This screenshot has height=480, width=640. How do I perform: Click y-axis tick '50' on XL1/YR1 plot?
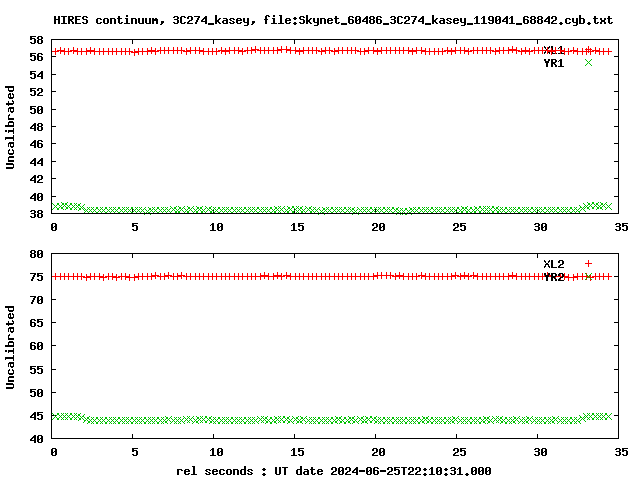36,110
